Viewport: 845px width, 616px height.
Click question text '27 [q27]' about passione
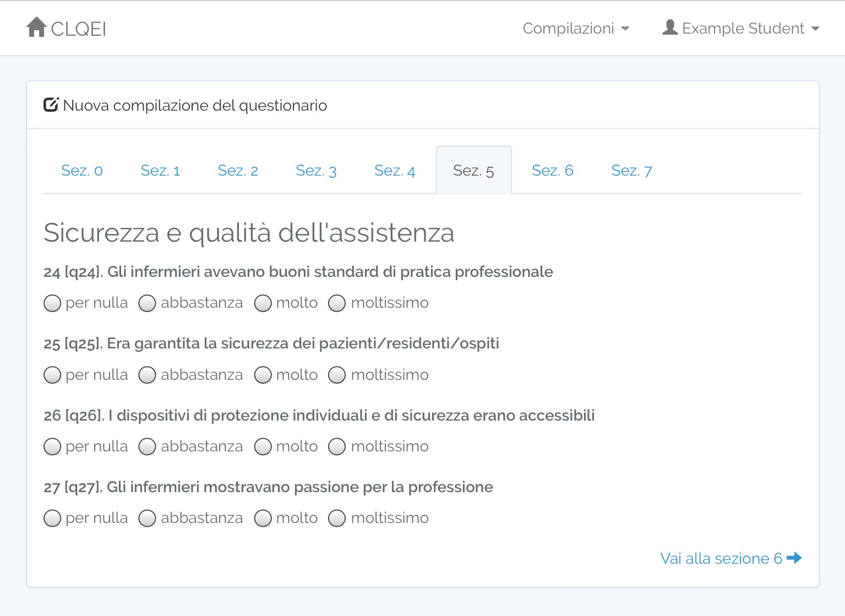tap(269, 487)
